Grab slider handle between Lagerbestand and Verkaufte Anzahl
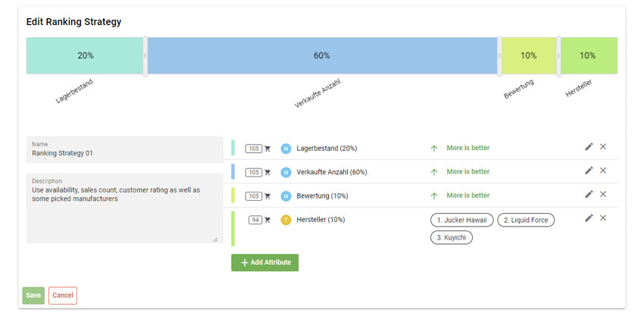 click(x=145, y=55)
